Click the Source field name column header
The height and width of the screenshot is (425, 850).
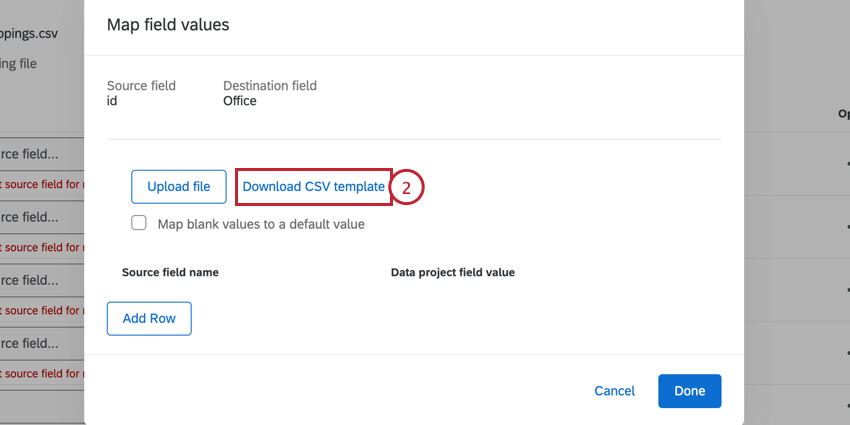(x=170, y=272)
